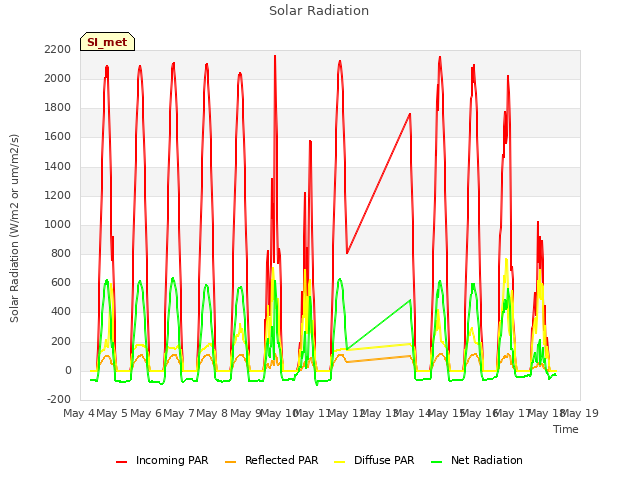Select the Incoming PAR legend entry
The height and width of the screenshot is (480, 640).
[162, 460]
